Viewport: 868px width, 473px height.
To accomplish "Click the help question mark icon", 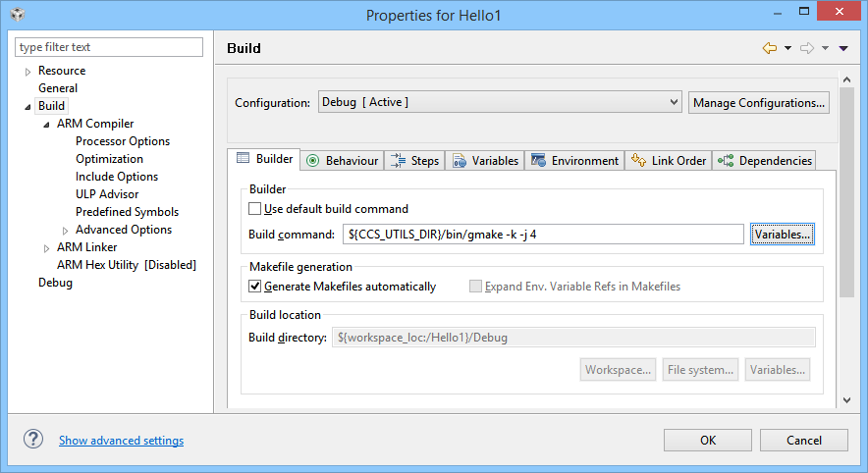I will coord(33,440).
